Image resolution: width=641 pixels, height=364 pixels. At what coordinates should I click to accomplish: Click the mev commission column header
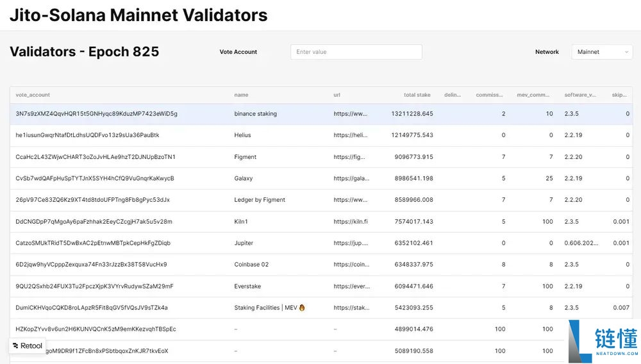(x=533, y=95)
